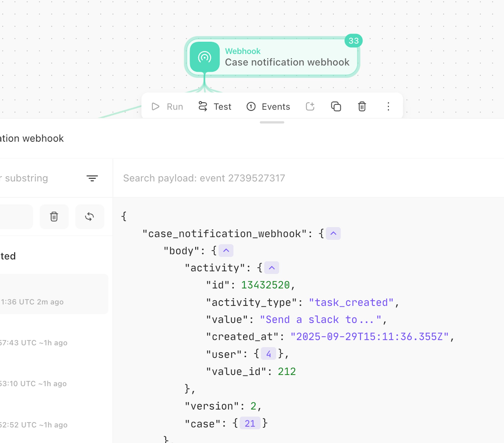
Task: Click the Run play icon
Action: [x=155, y=107]
